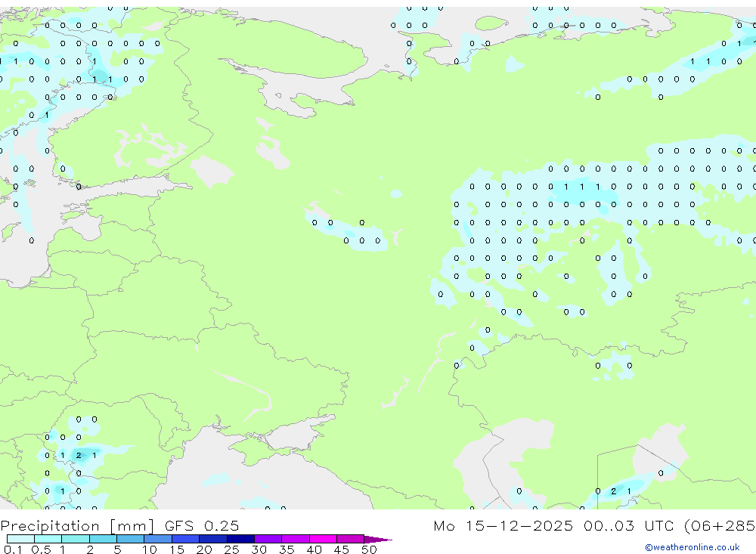
Task: Select the 2–5 mm legend color segment
Action: tap(103, 539)
